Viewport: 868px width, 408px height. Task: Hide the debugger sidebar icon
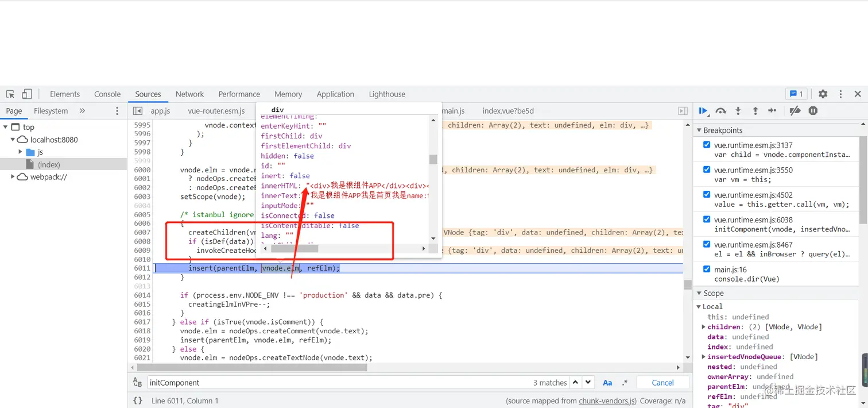[x=683, y=111]
